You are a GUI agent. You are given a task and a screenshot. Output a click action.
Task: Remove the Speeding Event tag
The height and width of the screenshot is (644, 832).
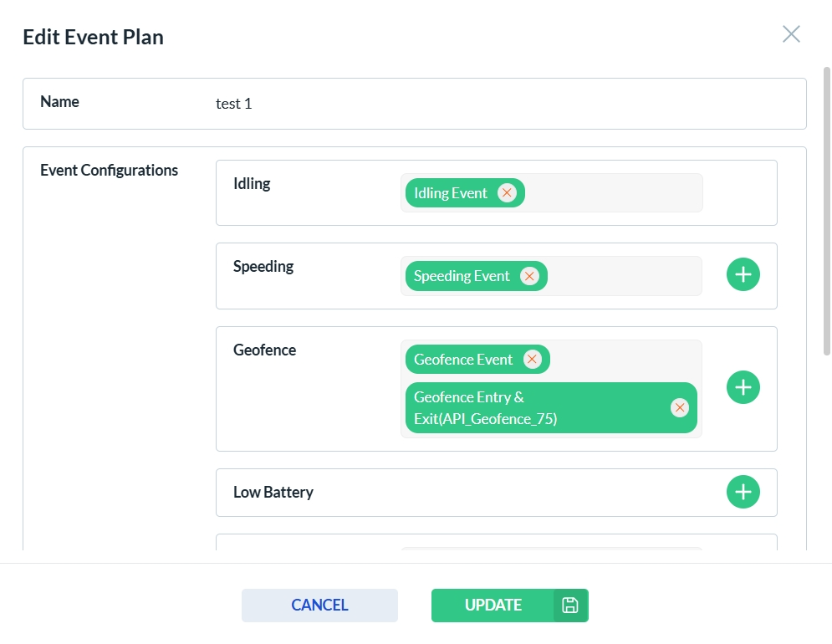click(529, 276)
